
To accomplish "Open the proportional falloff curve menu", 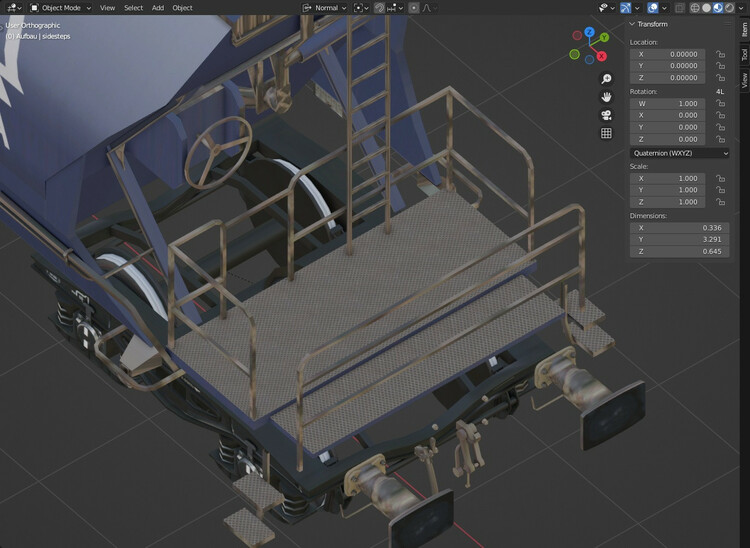I will [x=429, y=8].
